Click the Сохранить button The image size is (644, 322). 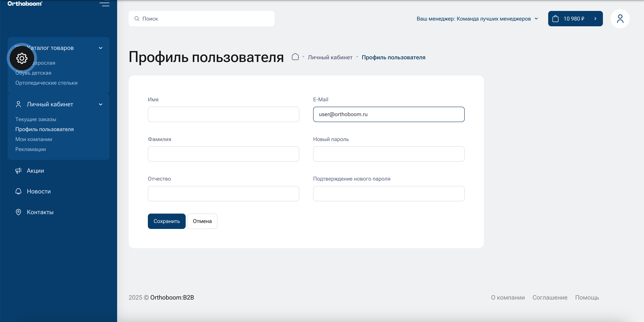[x=166, y=221]
